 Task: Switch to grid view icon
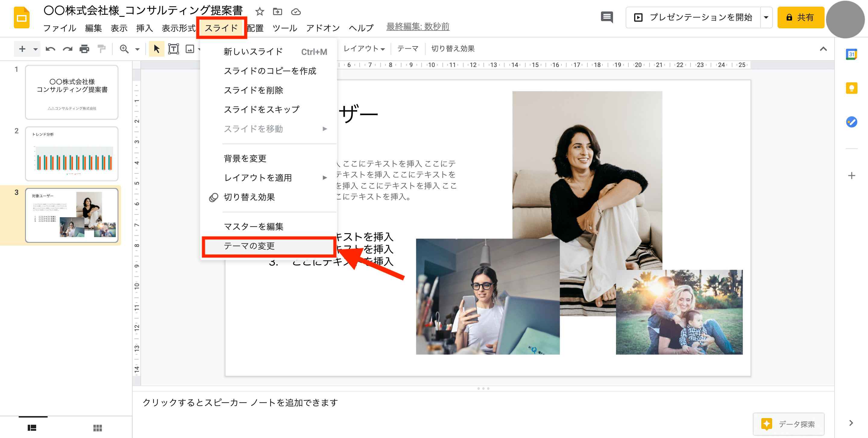pyautogui.click(x=97, y=428)
